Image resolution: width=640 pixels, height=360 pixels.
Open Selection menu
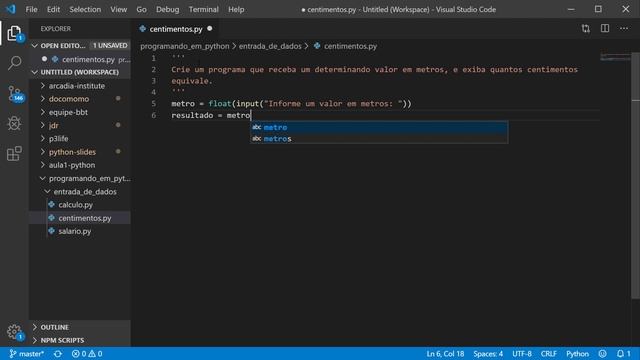(85, 9)
